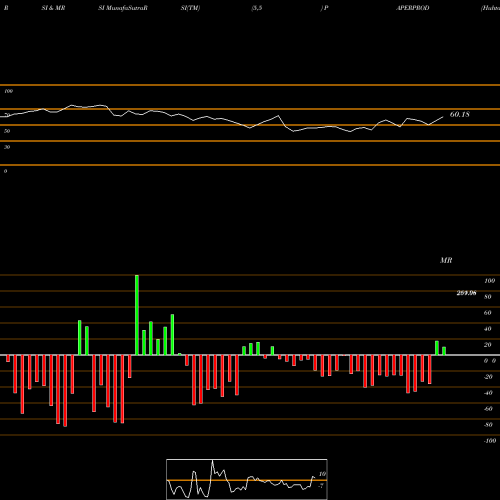This screenshot has height=500, width=500.
Task: Select the 259.96 value in MR panel
Action: point(466,293)
